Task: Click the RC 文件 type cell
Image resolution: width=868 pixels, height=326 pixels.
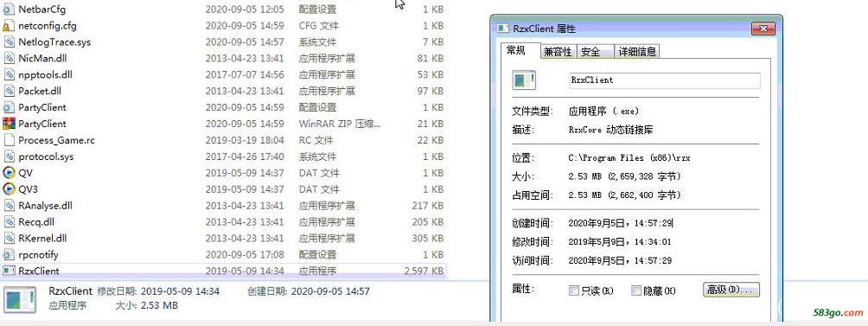Action: 316,140
